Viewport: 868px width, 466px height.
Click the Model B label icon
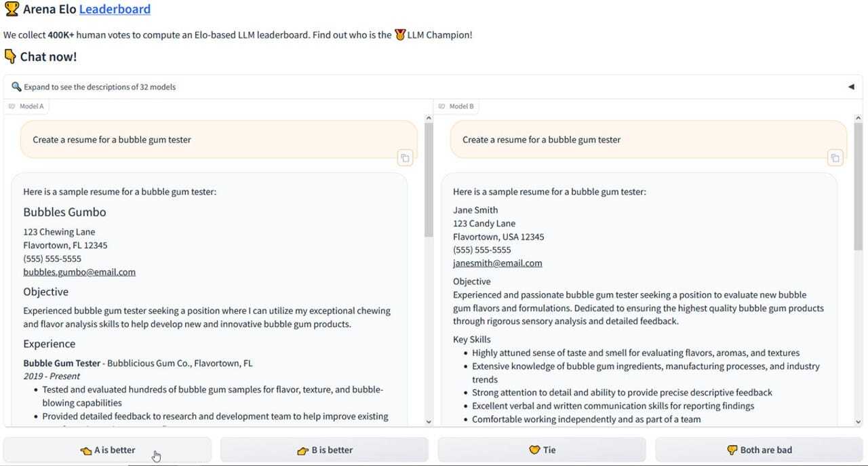click(x=442, y=106)
